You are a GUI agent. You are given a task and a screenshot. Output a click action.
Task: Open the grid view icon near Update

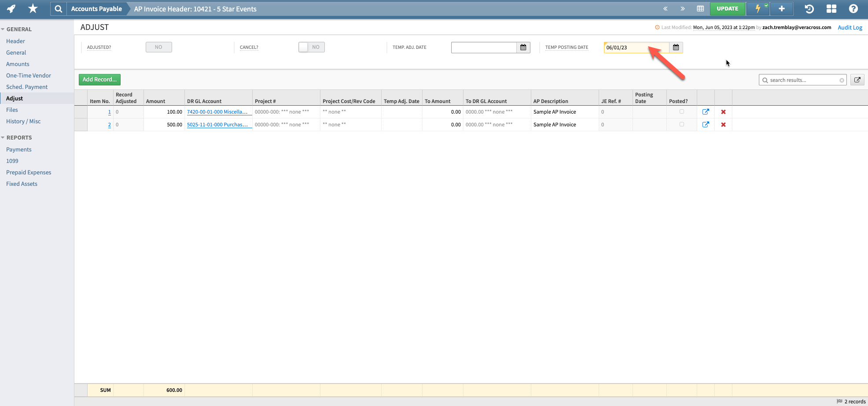700,8
